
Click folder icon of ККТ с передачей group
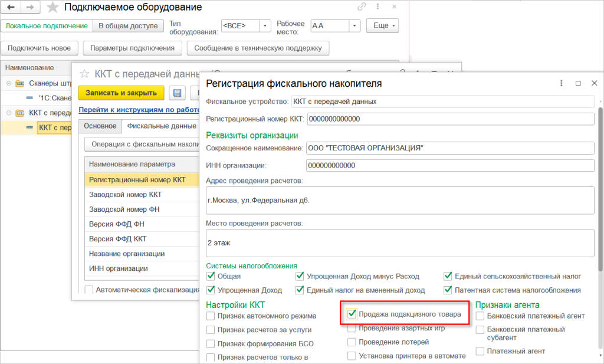click(x=19, y=113)
